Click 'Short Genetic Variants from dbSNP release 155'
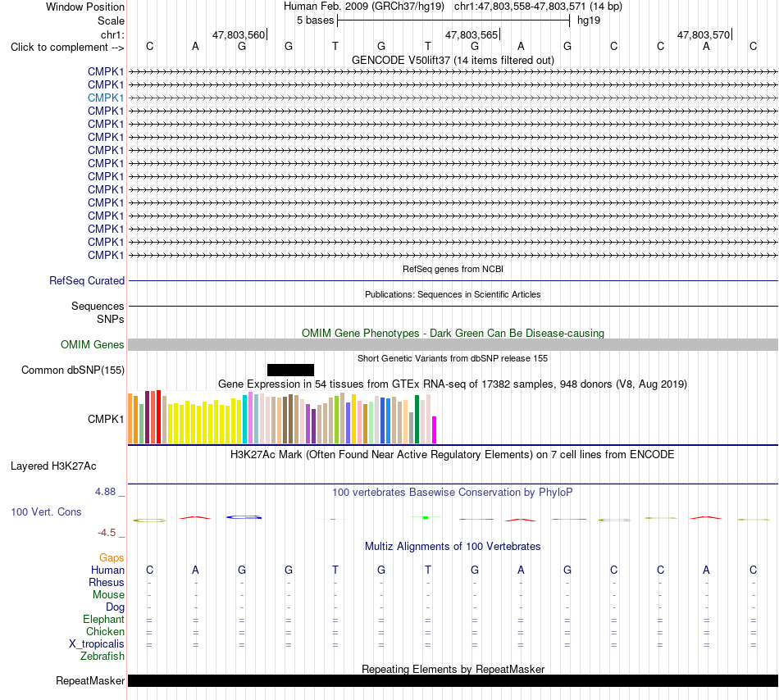 tap(453, 358)
